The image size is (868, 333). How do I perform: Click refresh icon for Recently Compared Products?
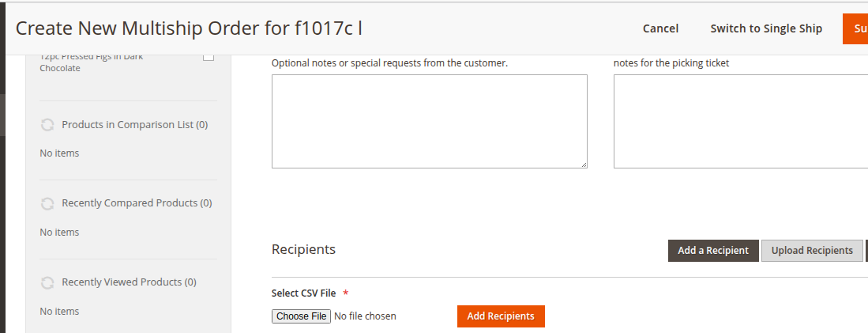pyautogui.click(x=47, y=204)
